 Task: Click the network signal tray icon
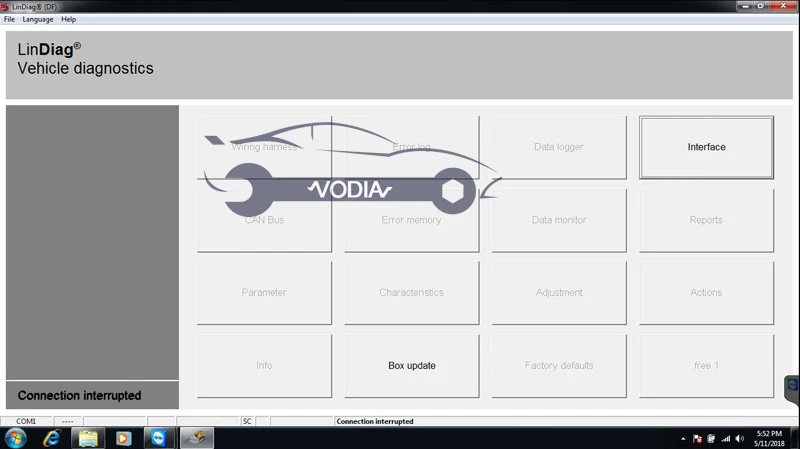tap(726, 439)
